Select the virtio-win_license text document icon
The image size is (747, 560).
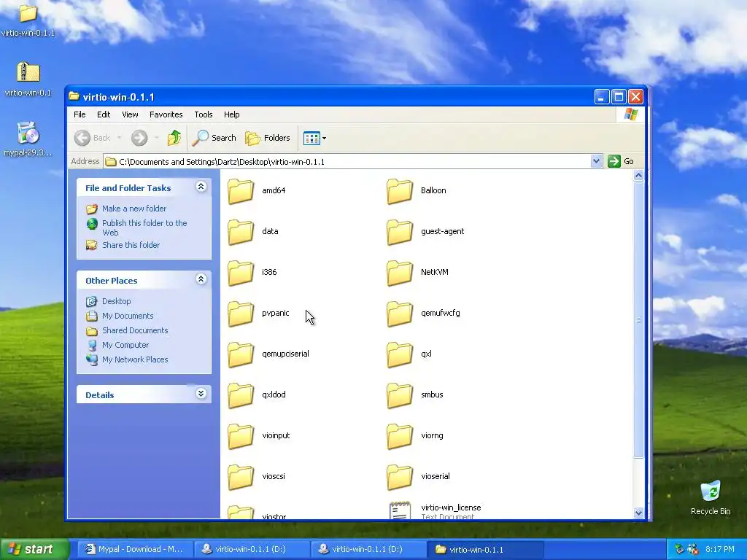pos(400,510)
